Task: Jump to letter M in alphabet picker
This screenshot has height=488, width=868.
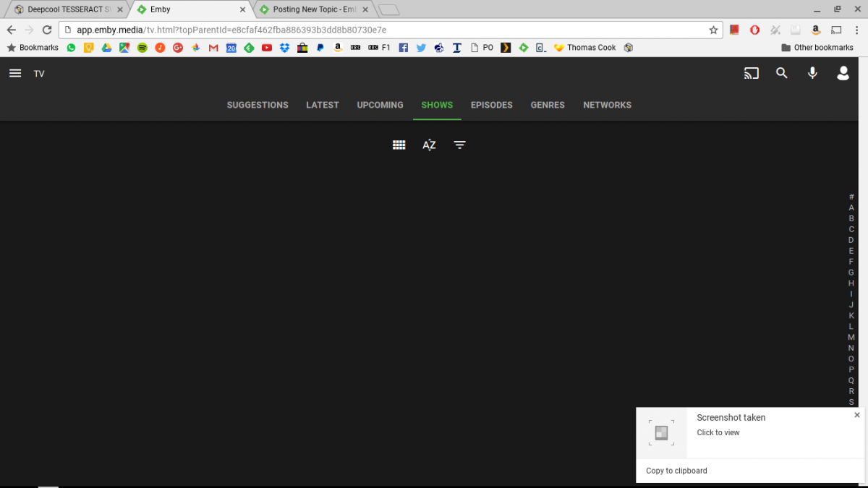Action: pyautogui.click(x=851, y=337)
